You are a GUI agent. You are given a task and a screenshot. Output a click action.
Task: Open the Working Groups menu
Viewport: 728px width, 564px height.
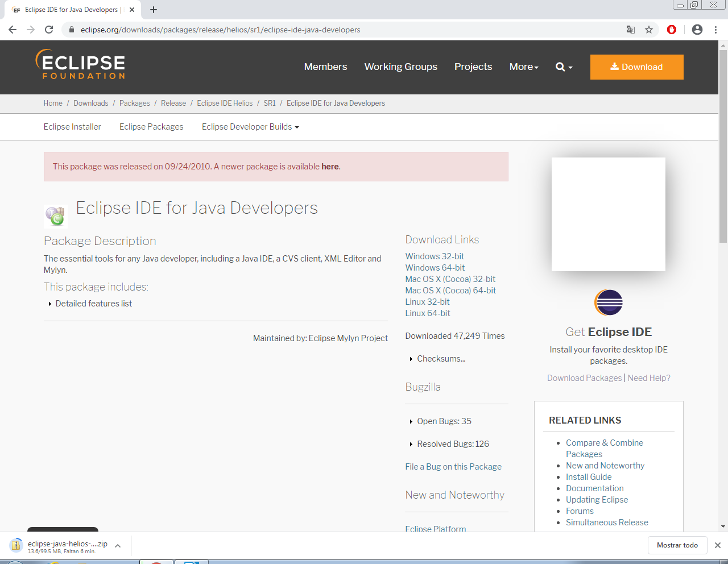click(401, 67)
